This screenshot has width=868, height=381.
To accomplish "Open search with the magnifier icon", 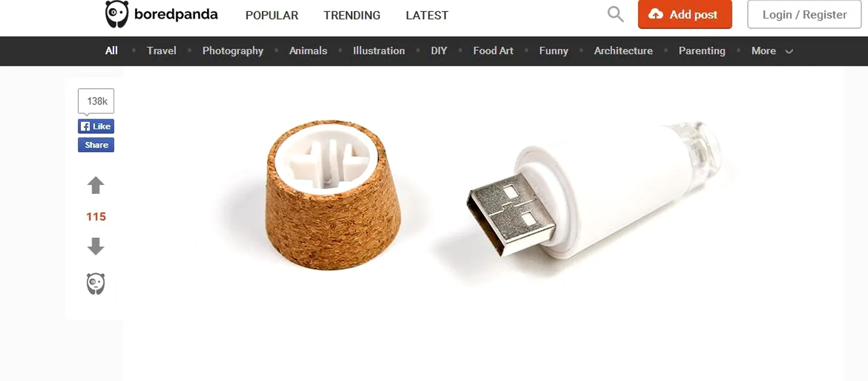I will (x=615, y=14).
